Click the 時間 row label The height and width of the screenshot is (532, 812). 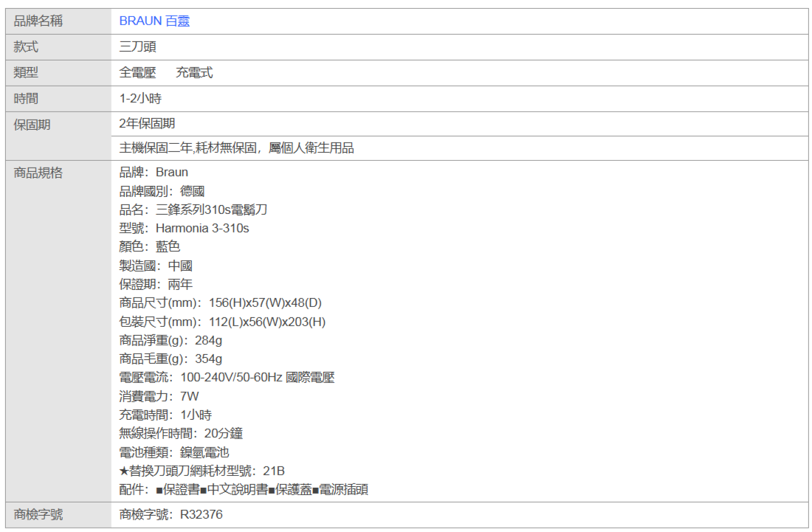click(x=26, y=99)
